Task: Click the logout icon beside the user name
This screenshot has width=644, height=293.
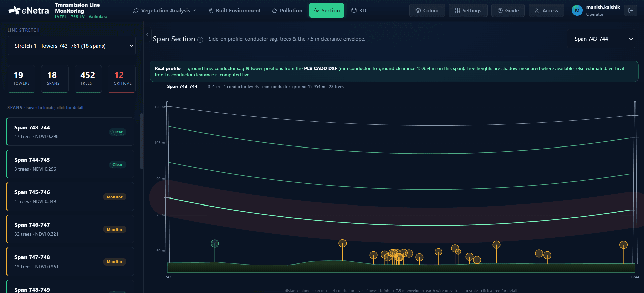Action: pos(631,10)
